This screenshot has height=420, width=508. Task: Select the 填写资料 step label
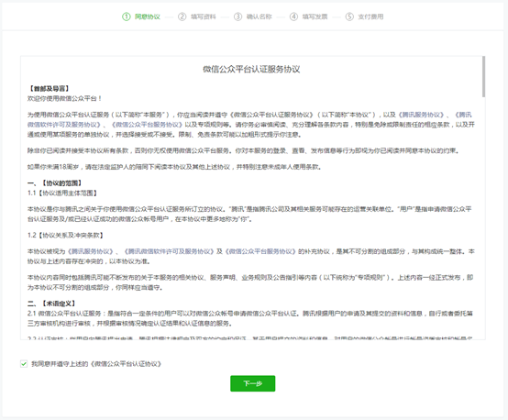pos(204,17)
